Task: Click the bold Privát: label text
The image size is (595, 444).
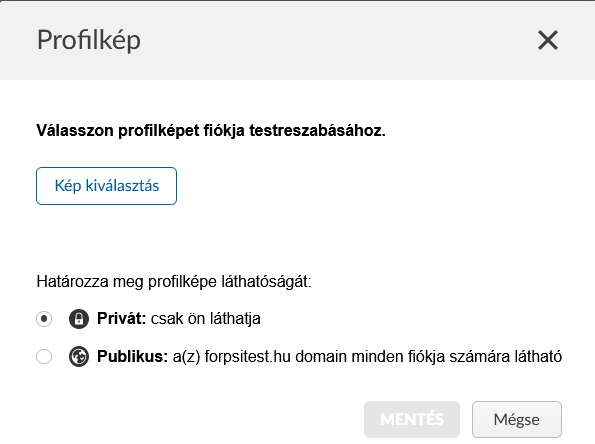Action: [121, 318]
